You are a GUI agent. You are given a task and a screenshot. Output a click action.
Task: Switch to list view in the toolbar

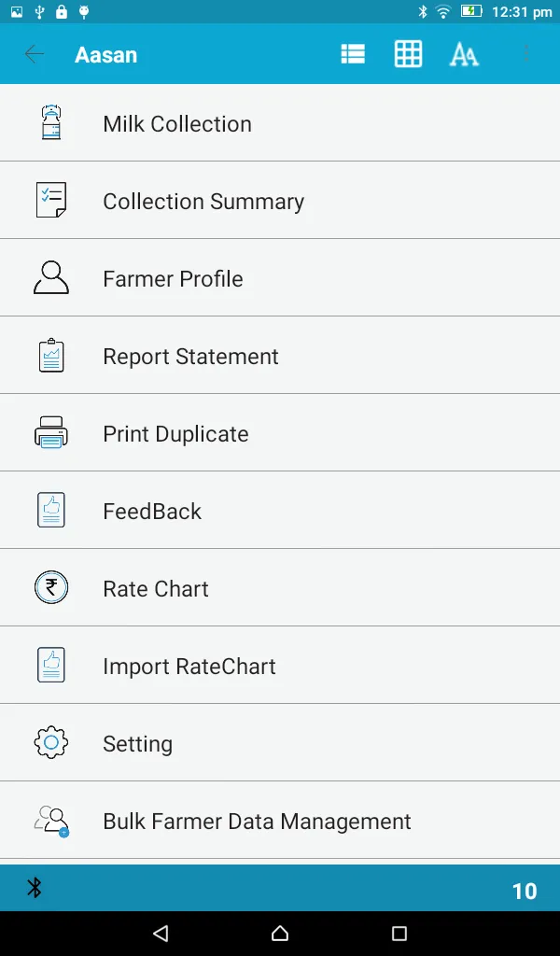pos(352,53)
